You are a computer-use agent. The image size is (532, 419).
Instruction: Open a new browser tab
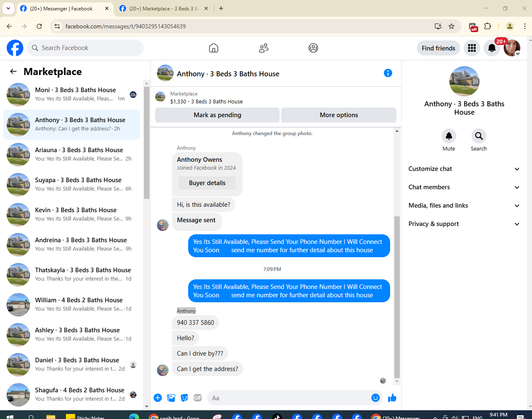point(221,8)
